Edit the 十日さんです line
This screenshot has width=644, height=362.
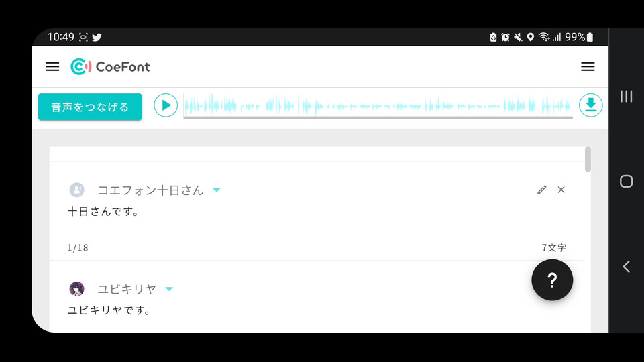coord(542,190)
